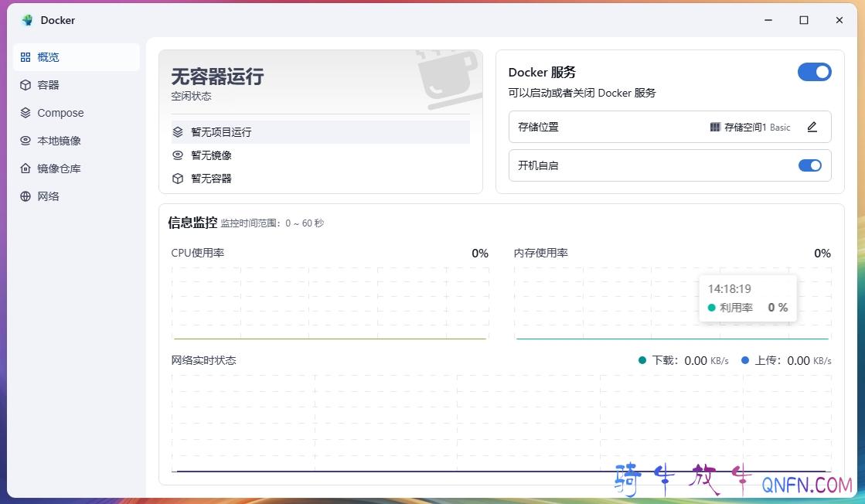Screen dimensions: 865x504
Task: Click the 镜像仓库 warehouse icon in sidebar
Action: tap(26, 169)
